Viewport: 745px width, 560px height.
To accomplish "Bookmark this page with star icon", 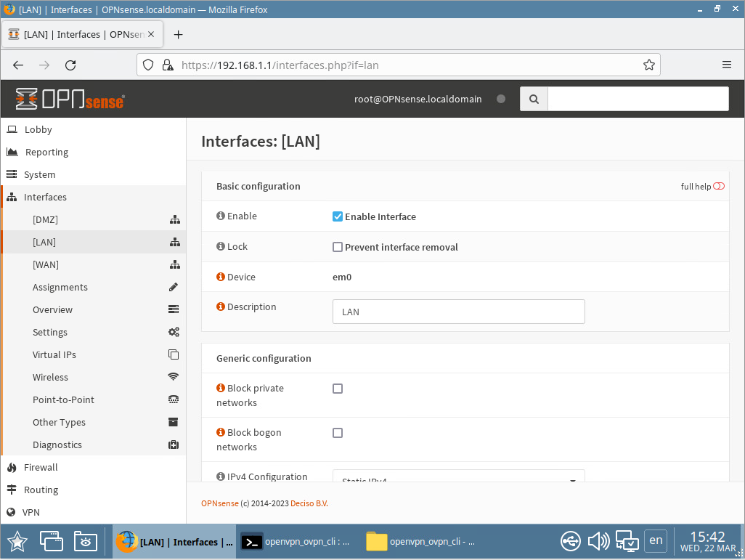I will [648, 65].
